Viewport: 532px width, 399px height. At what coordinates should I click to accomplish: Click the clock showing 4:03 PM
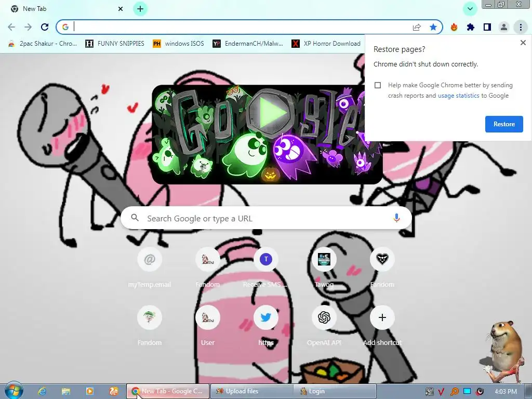pyautogui.click(x=506, y=392)
